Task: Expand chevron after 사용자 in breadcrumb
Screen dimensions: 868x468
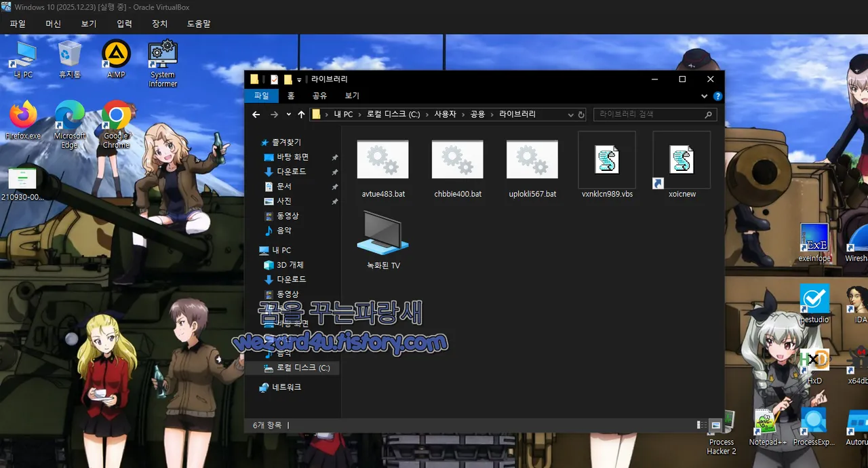Action: (463, 115)
